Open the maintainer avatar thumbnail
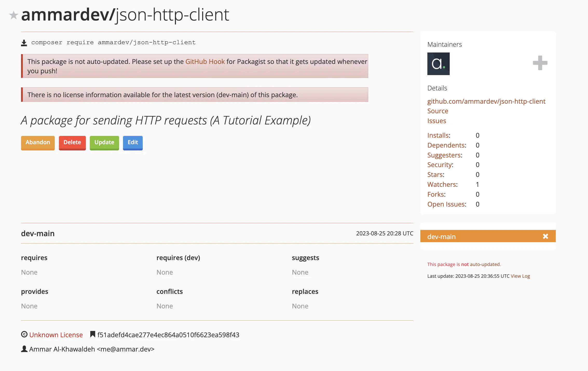The height and width of the screenshot is (371, 588). point(438,64)
